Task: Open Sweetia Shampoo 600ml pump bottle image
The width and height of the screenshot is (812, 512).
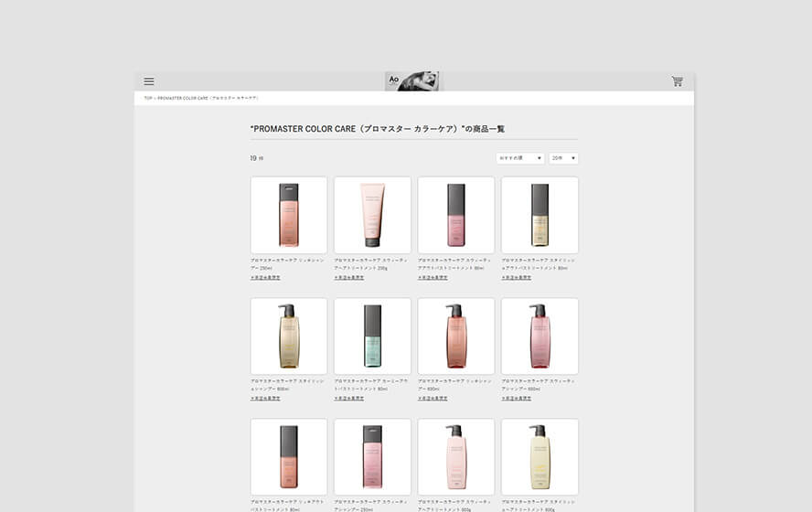Action: click(x=540, y=336)
